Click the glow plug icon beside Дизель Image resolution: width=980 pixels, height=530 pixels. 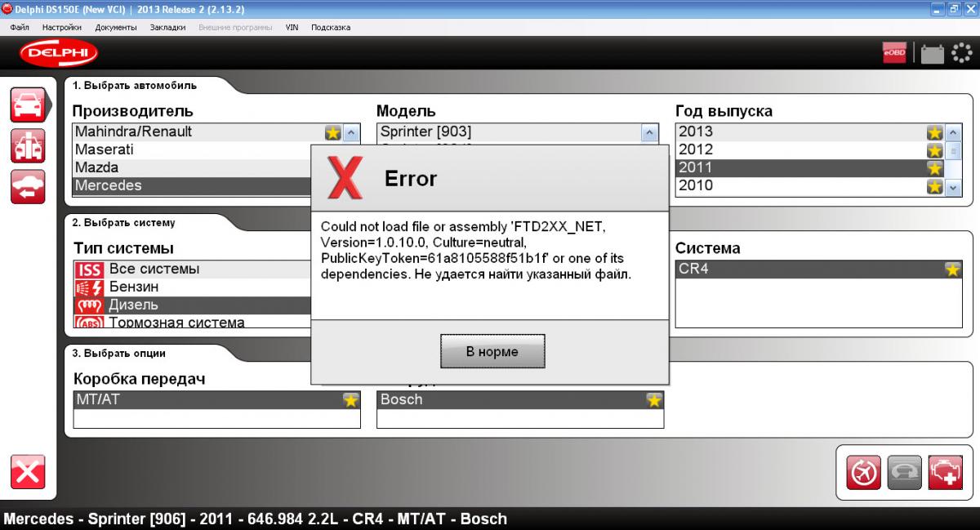coord(89,305)
